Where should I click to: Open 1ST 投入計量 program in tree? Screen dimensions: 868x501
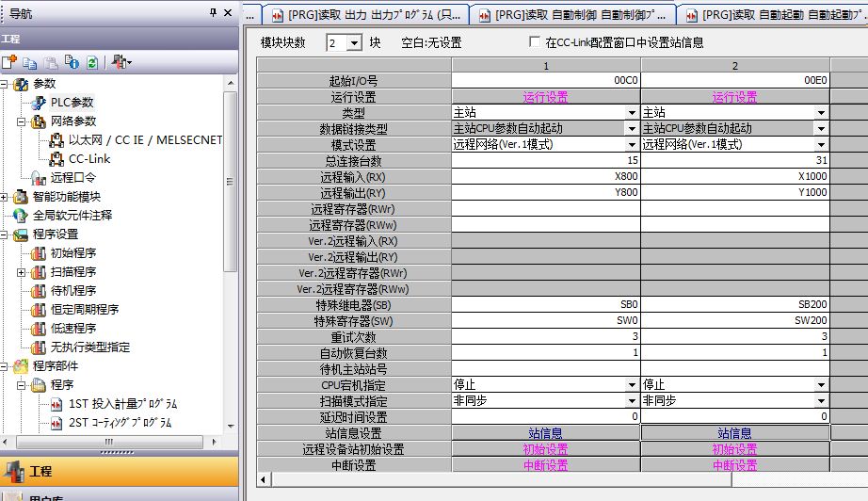(x=122, y=404)
